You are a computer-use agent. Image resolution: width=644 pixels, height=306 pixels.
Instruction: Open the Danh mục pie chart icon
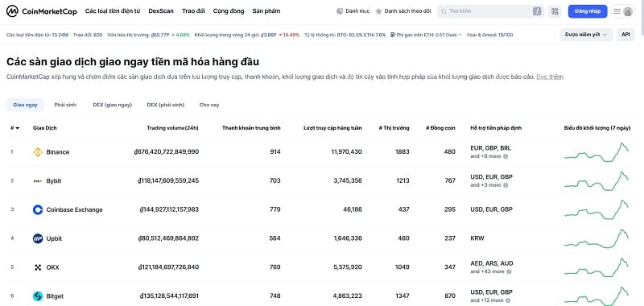(340, 11)
